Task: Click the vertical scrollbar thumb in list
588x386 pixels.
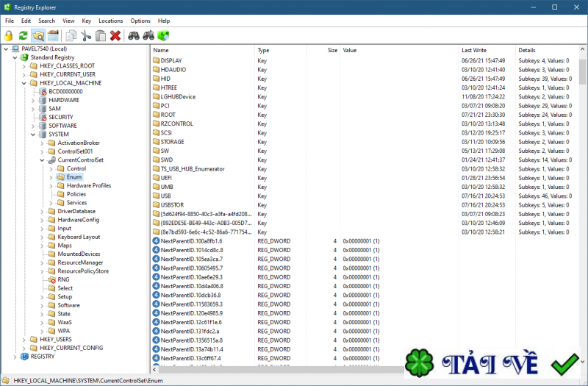Action: click(582, 71)
